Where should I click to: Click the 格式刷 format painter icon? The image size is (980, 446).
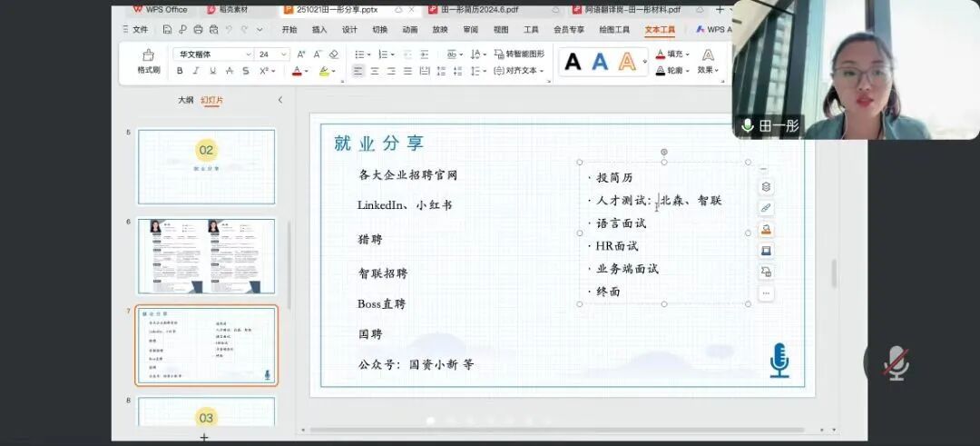click(x=148, y=60)
